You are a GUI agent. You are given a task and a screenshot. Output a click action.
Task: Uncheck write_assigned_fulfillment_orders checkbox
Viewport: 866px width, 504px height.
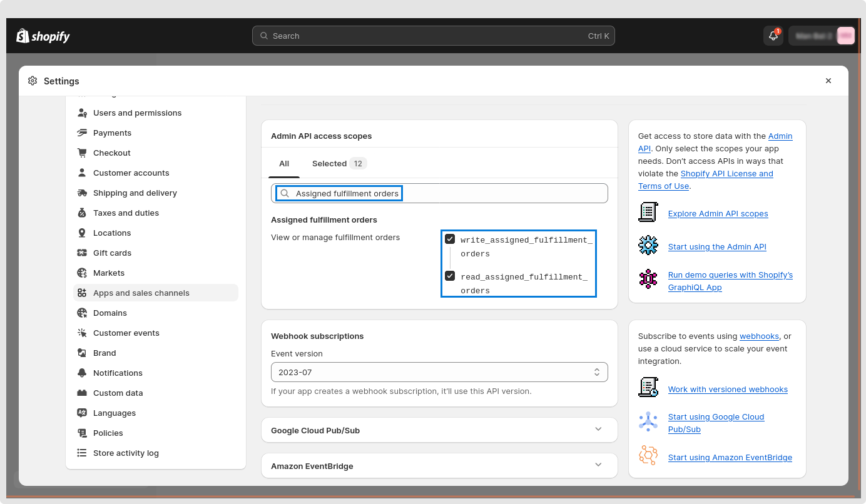pos(450,239)
